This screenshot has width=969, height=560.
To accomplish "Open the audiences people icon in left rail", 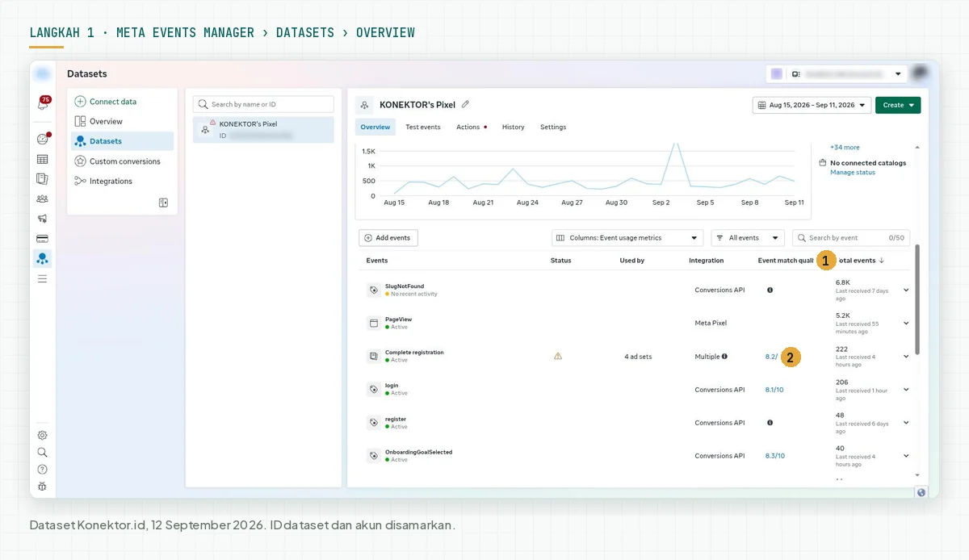I will point(43,199).
